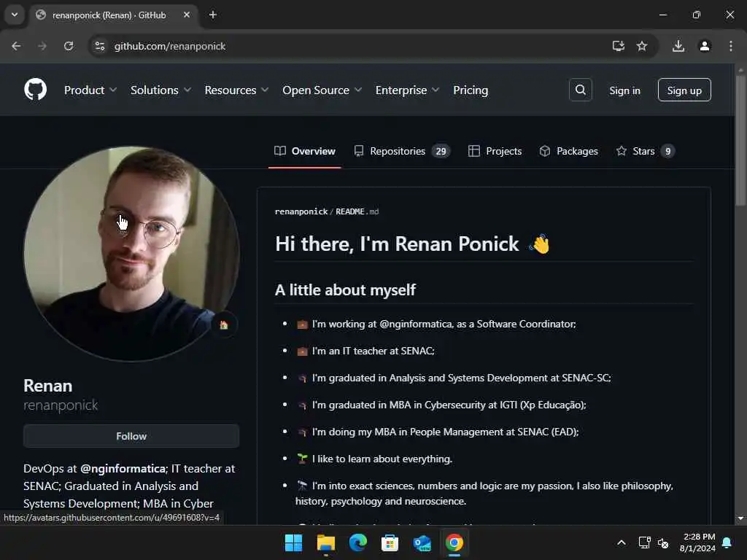Close the renanponick GitHub tab

point(187,15)
